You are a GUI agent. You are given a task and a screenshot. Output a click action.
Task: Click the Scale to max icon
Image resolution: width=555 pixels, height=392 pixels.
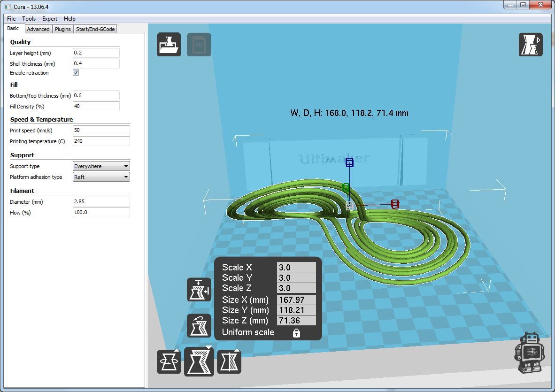(x=199, y=290)
